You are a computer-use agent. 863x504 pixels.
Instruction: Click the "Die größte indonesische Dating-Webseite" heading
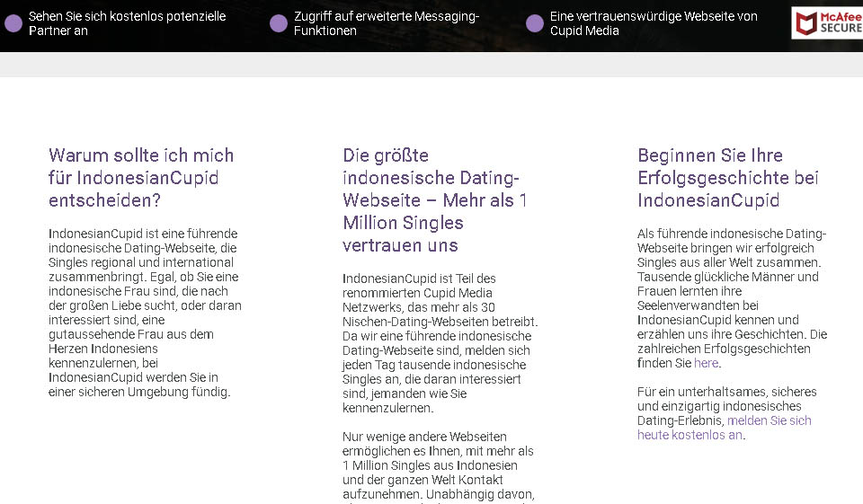coord(434,199)
